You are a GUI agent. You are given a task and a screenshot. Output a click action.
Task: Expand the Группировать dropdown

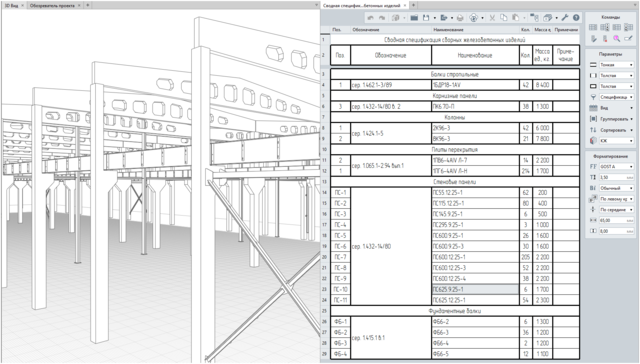click(x=616, y=119)
